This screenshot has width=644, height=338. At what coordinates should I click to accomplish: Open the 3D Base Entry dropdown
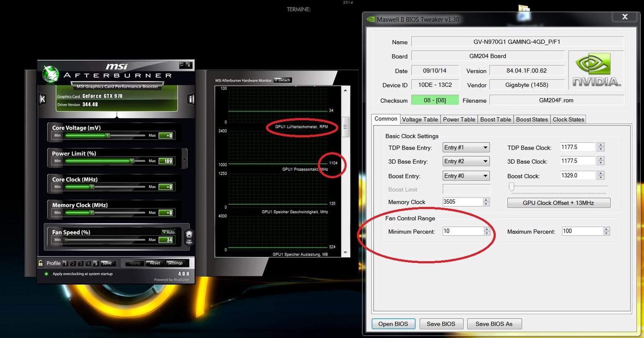tap(466, 161)
